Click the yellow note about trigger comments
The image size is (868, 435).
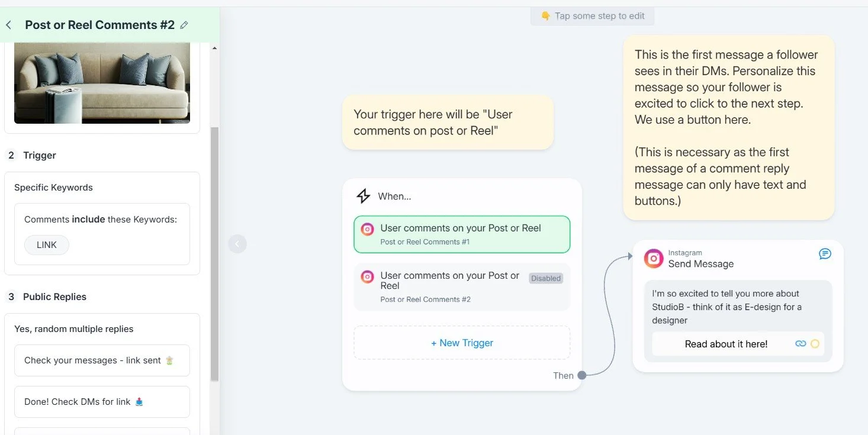(x=448, y=123)
